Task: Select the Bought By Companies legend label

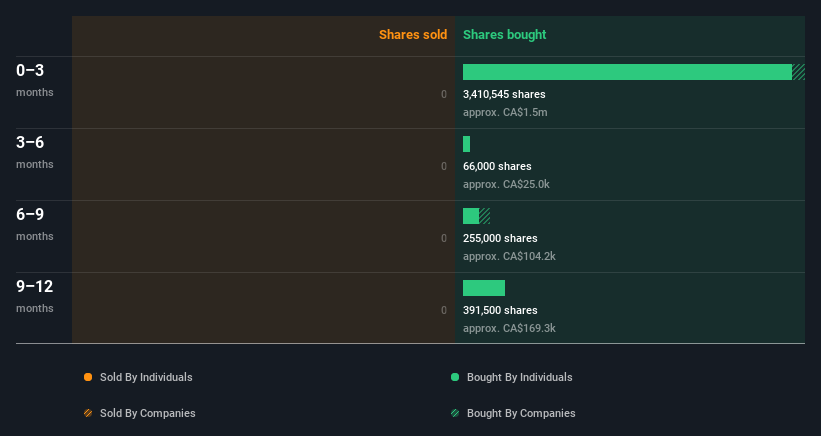Action: point(521,413)
